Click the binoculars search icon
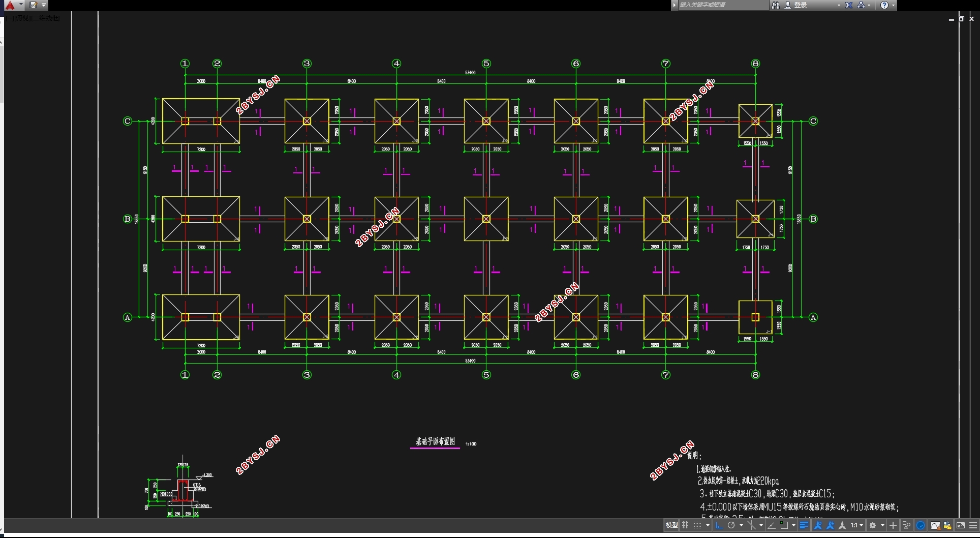 775,5
